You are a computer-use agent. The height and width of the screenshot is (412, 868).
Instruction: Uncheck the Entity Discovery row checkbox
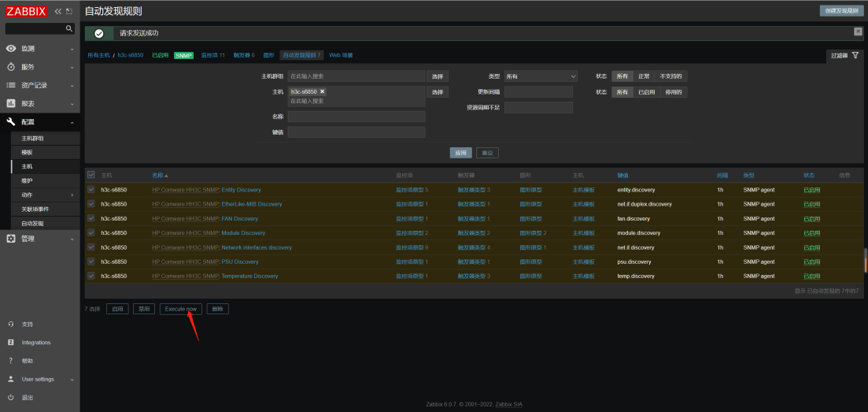pos(90,190)
